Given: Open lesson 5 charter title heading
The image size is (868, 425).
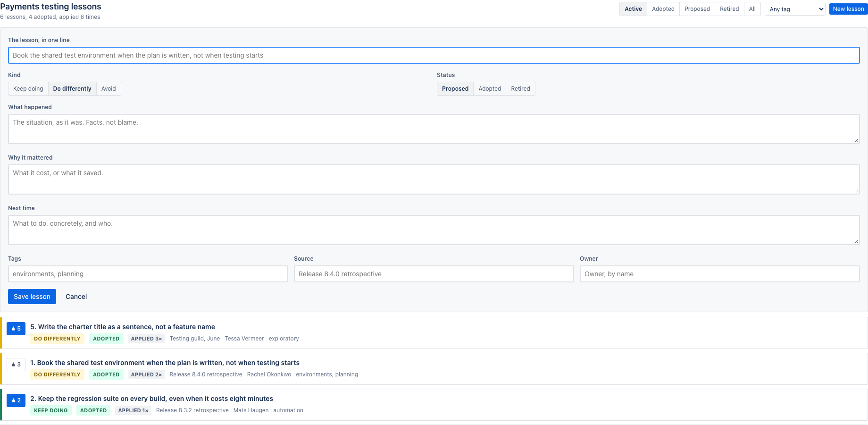Looking at the screenshot, I should pyautogui.click(x=123, y=327).
